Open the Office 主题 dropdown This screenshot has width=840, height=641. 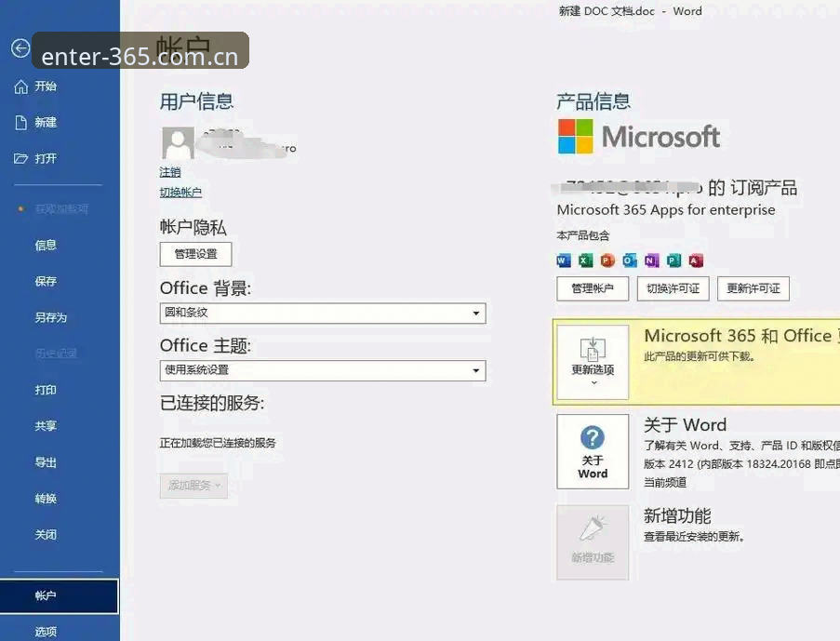(323, 370)
